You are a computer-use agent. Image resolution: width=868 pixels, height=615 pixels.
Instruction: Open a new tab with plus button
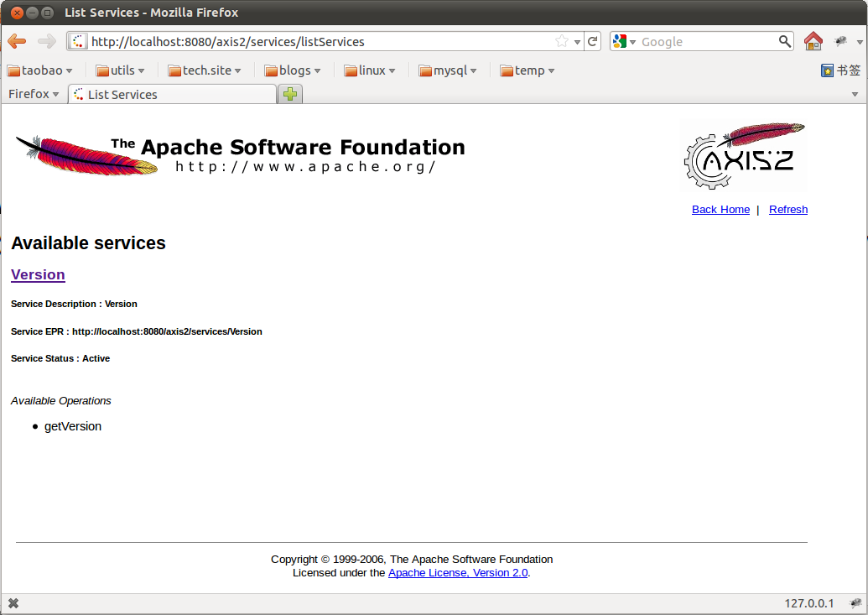pyautogui.click(x=290, y=94)
